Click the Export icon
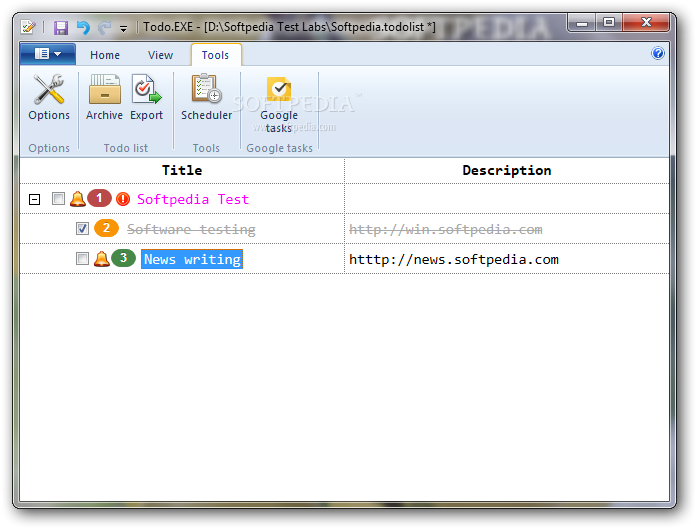 pyautogui.click(x=146, y=89)
